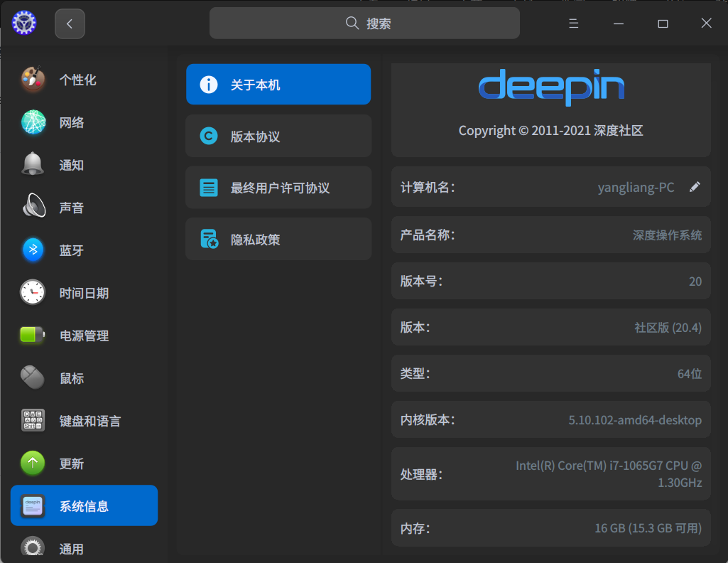The image size is (728, 563).
Task: Close the Control Center window
Action: [706, 23]
